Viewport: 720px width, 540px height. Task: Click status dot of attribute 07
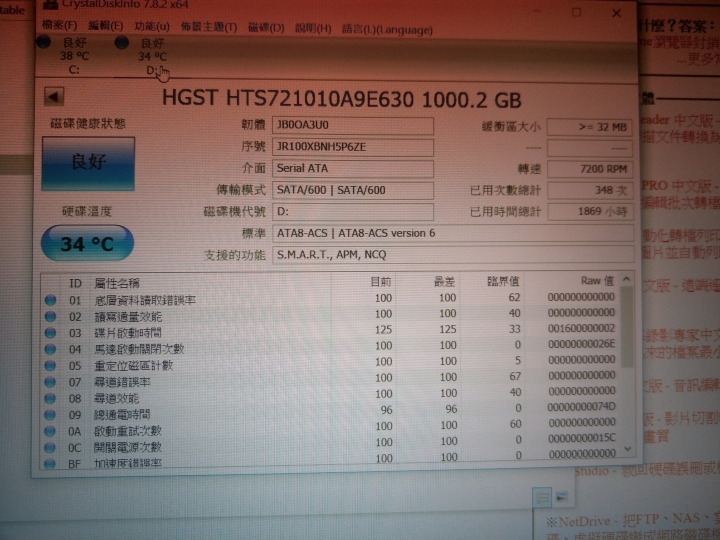pyautogui.click(x=51, y=382)
